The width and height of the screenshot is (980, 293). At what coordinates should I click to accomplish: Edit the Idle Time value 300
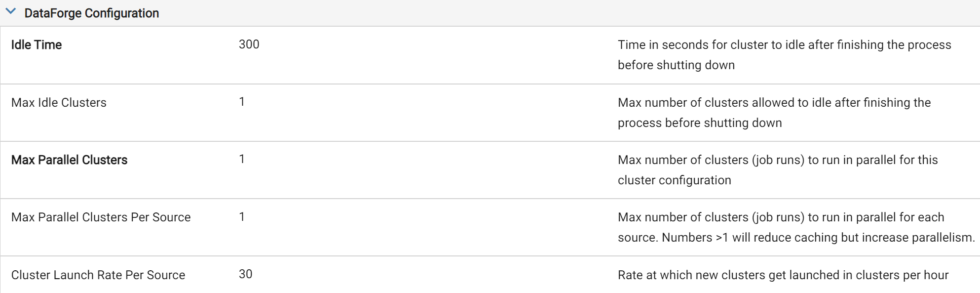coord(249,44)
